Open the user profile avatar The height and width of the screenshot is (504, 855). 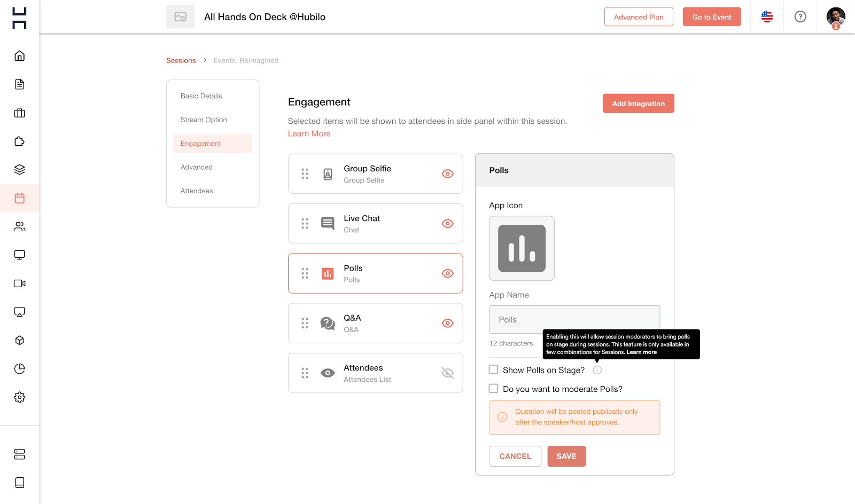(836, 17)
